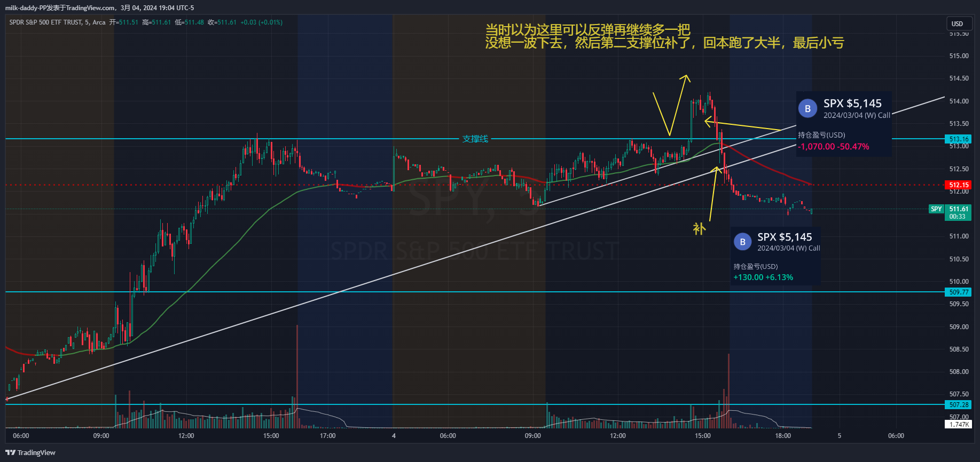Select the 支撑线 support line label
Viewport: 980px width, 462px height.
(475, 139)
